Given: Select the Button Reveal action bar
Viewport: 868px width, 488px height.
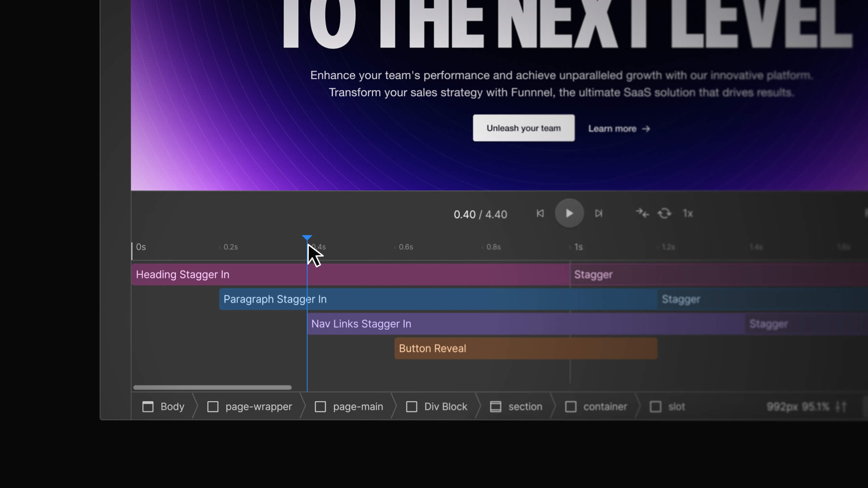Looking at the screenshot, I should (x=526, y=348).
